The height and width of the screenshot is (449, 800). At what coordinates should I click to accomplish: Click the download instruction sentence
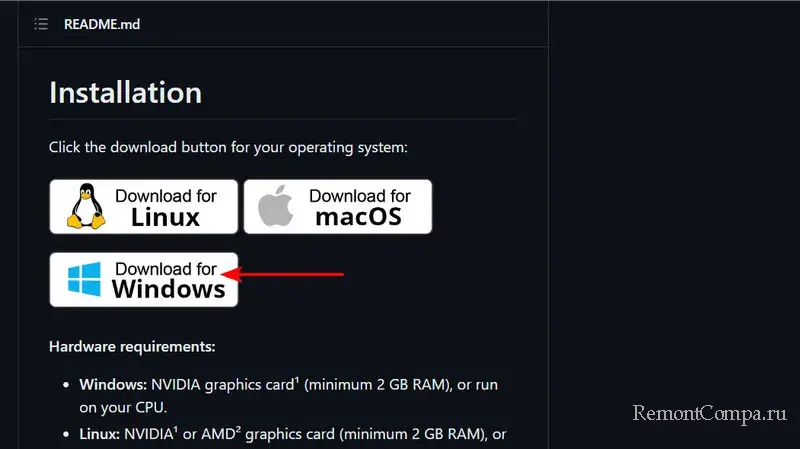[x=228, y=147]
